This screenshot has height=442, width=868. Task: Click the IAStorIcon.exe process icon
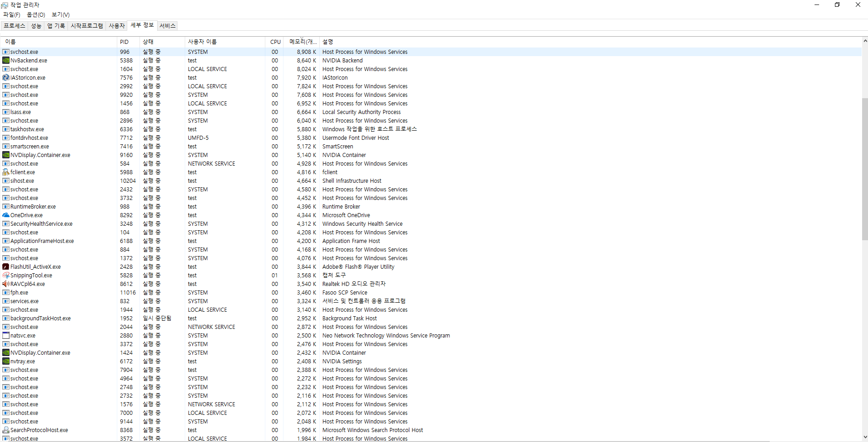click(x=6, y=78)
